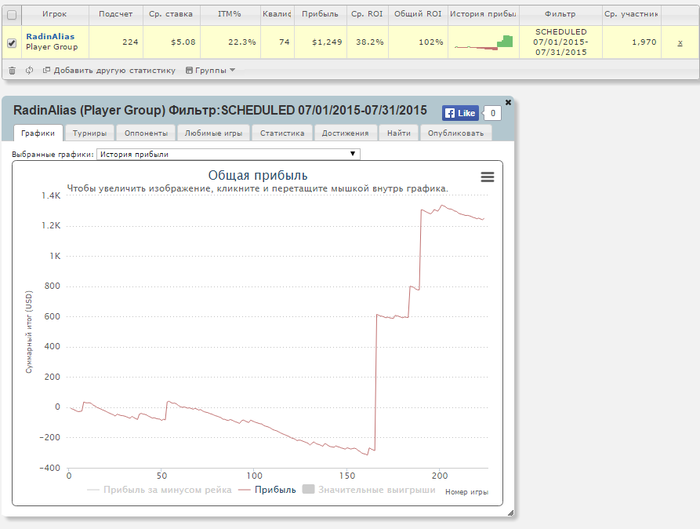Viewport: 700px width, 529px height.
Task: Remove the RadinAlias row with x link
Action: [x=679, y=42]
